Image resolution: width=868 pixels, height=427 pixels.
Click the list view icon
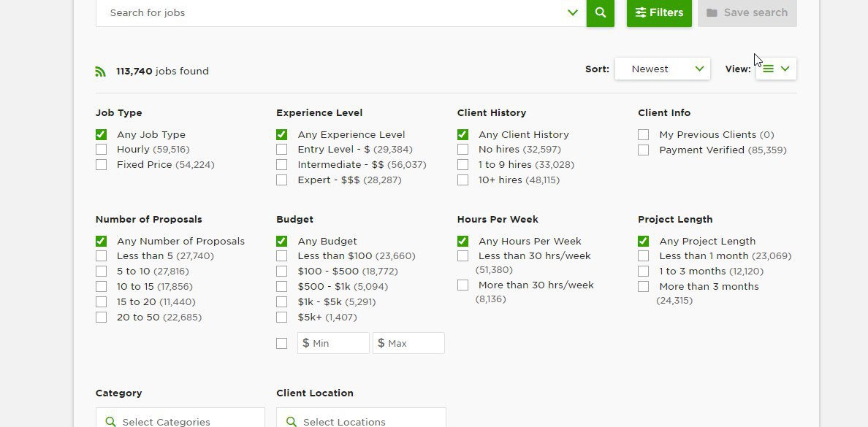tap(768, 69)
